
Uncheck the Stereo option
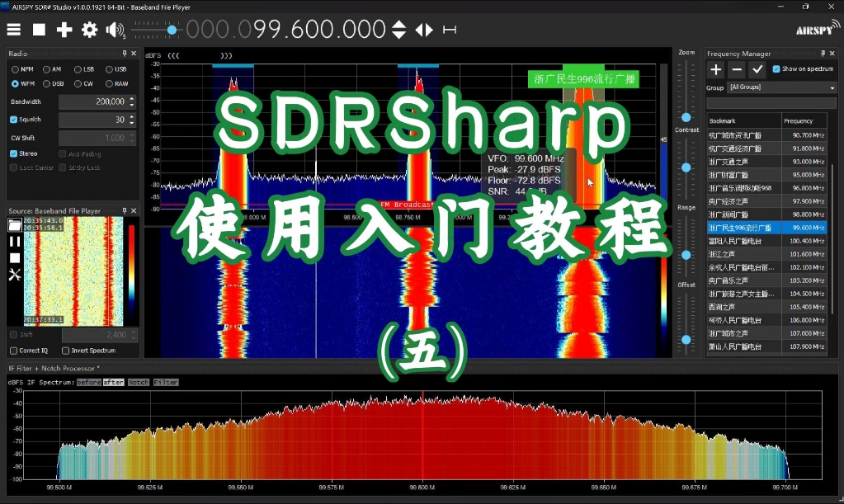(x=13, y=153)
